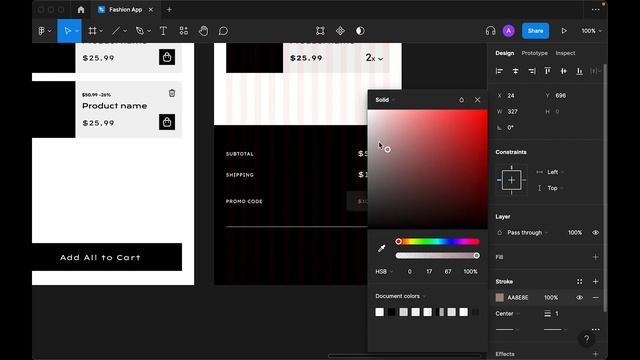Click the stroke A48E8E color swatch

click(x=500, y=298)
